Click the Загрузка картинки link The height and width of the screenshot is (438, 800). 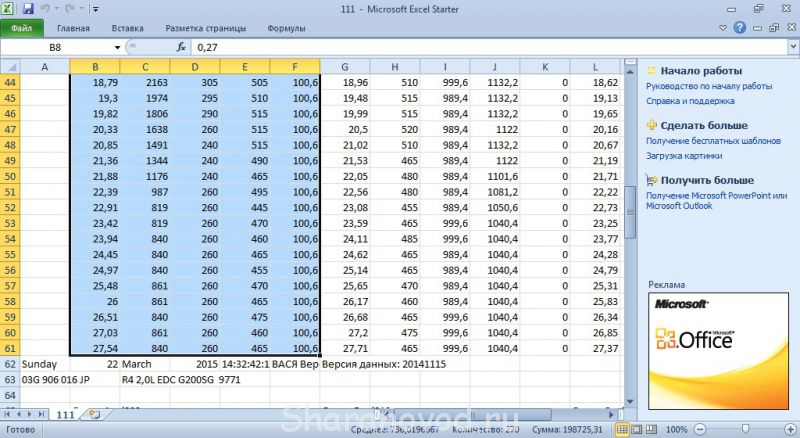[x=683, y=156]
